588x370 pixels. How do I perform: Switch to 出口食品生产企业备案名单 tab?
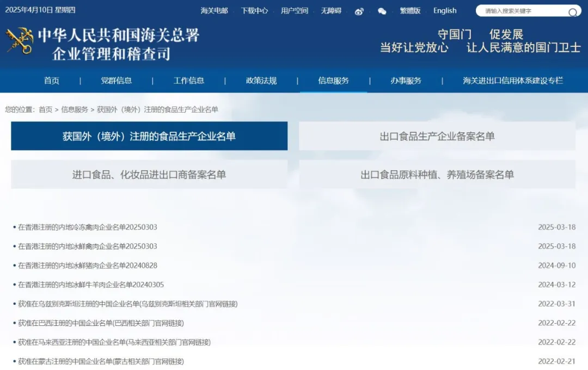coord(437,136)
